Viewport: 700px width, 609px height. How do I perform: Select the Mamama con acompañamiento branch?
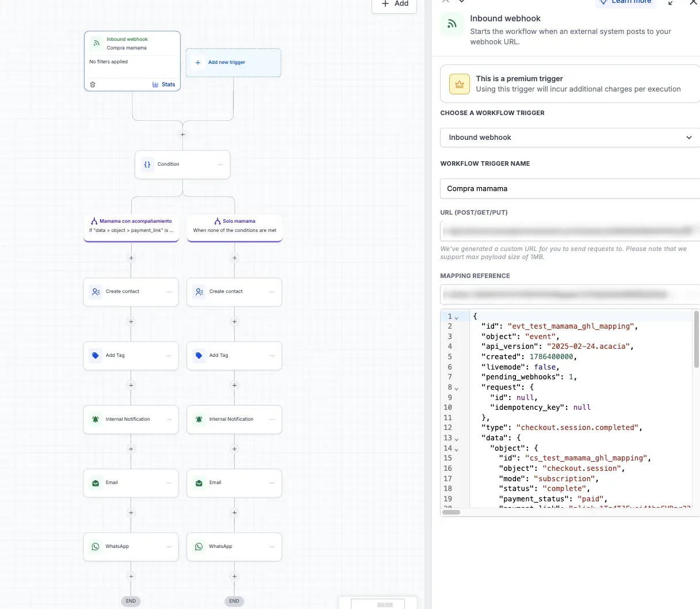(x=131, y=228)
